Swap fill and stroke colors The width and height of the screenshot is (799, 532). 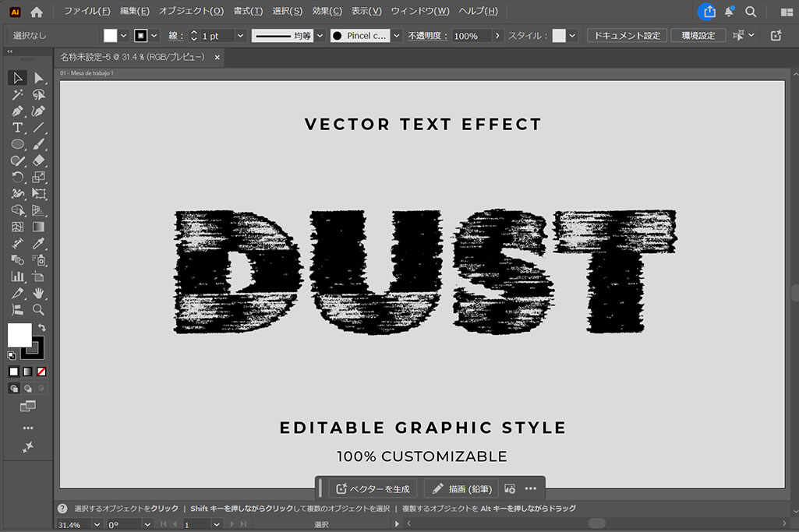click(x=41, y=328)
